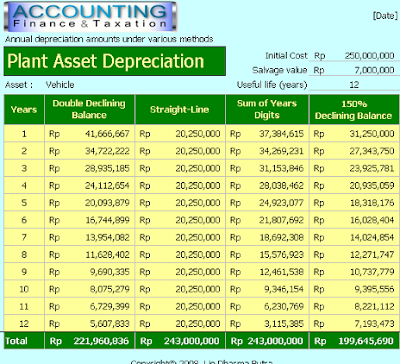Image resolution: width=400 pixels, height=364 pixels.
Task: Select cell with value 27,343,750
Action: click(x=354, y=151)
